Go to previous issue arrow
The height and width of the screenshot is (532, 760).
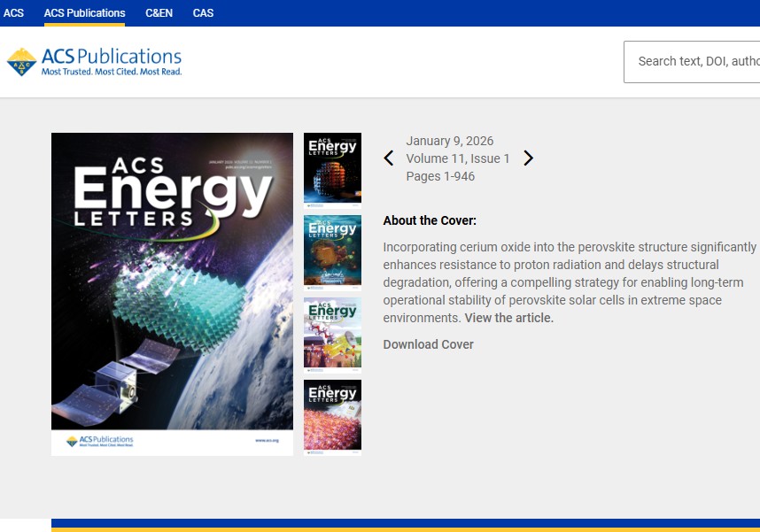coord(389,158)
